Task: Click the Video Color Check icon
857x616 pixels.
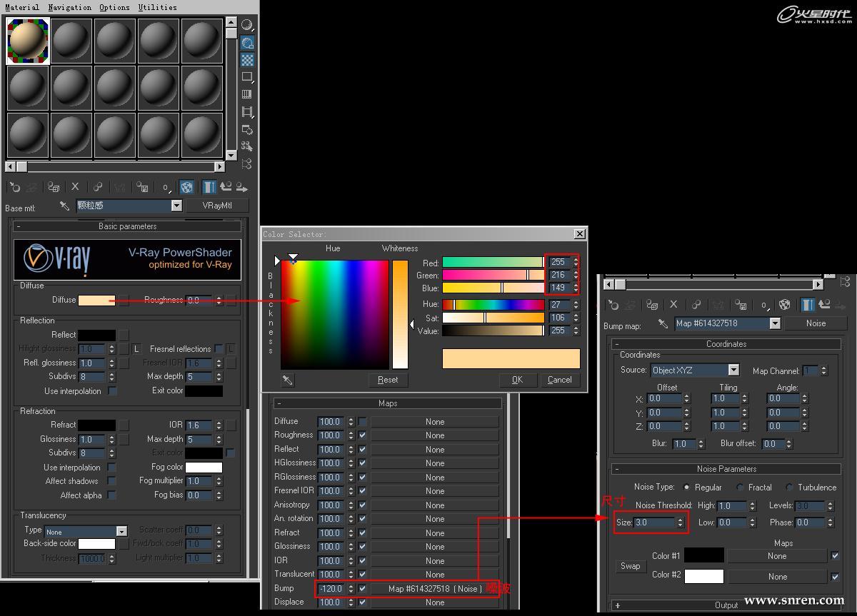Action: tap(246, 94)
